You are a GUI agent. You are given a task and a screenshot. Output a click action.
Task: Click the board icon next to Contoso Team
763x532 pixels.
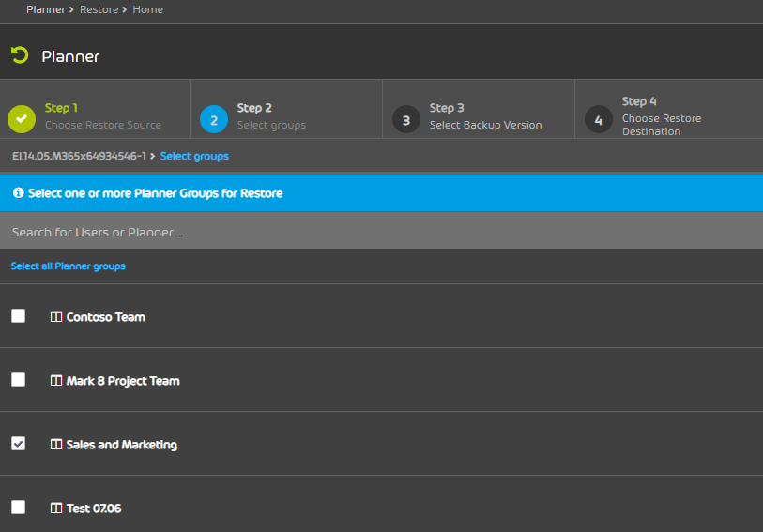click(56, 317)
